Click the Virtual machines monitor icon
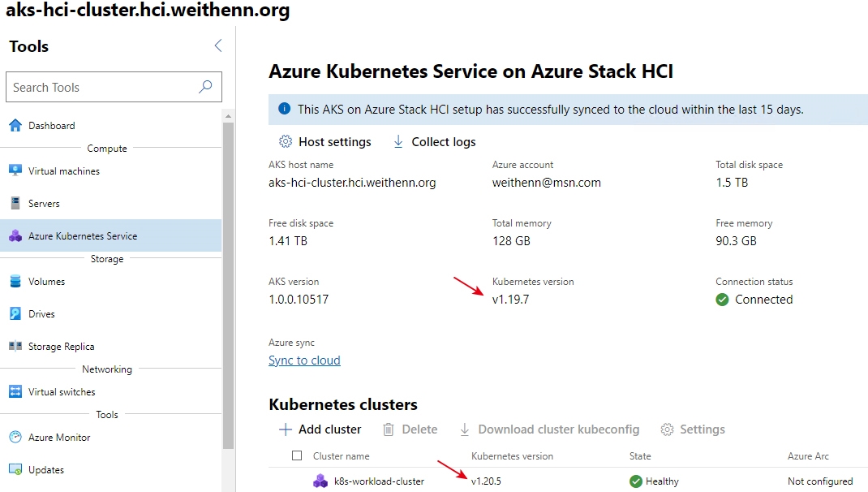The width and height of the screenshot is (868, 492). (x=15, y=170)
